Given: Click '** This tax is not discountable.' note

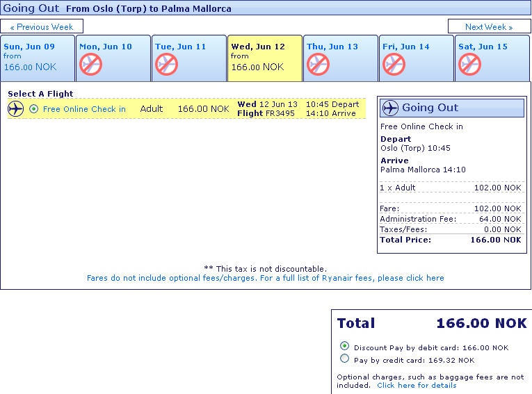Looking at the screenshot, I should pyautogui.click(x=266, y=269).
